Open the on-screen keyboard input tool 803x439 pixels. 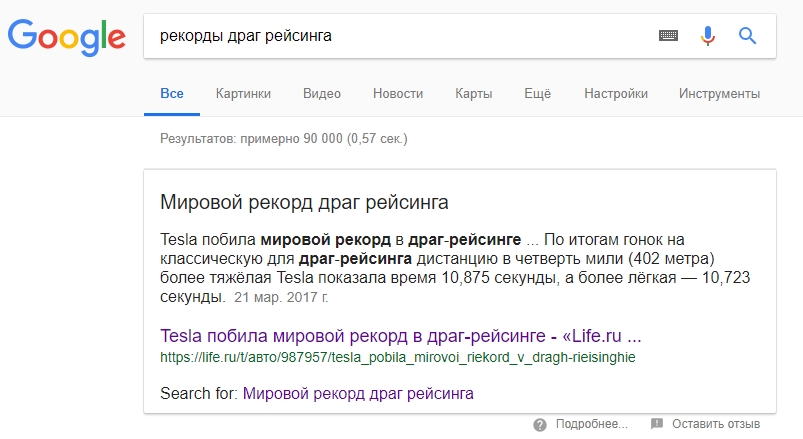[668, 35]
